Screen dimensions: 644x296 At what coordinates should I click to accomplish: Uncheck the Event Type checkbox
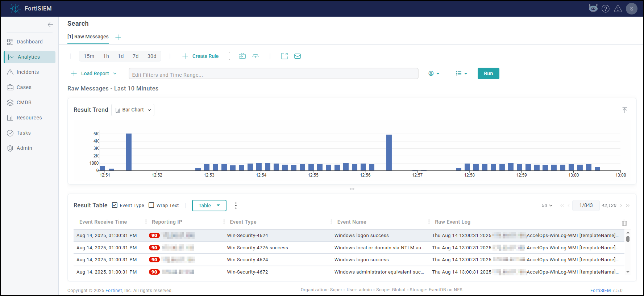pos(115,205)
